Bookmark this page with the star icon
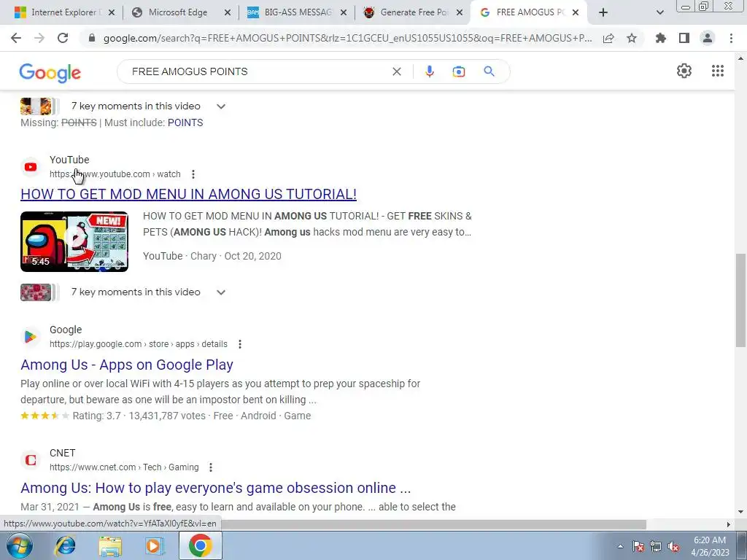The image size is (747, 560). (632, 38)
